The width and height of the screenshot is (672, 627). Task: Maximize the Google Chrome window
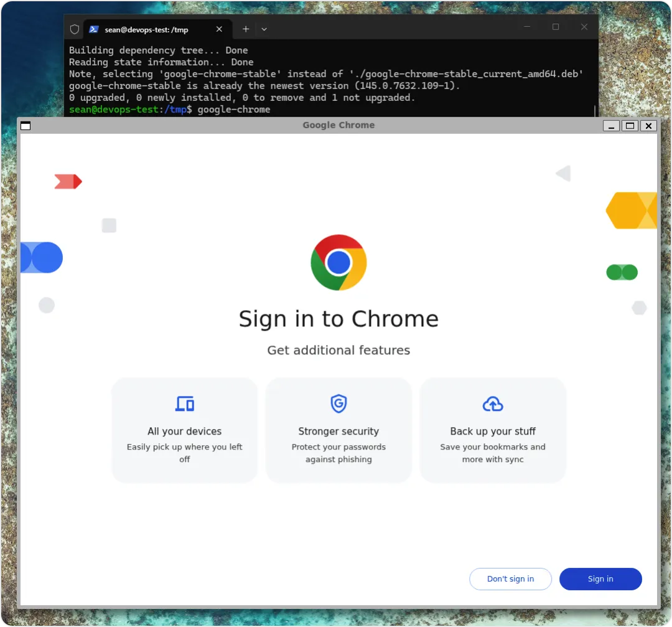coord(630,126)
